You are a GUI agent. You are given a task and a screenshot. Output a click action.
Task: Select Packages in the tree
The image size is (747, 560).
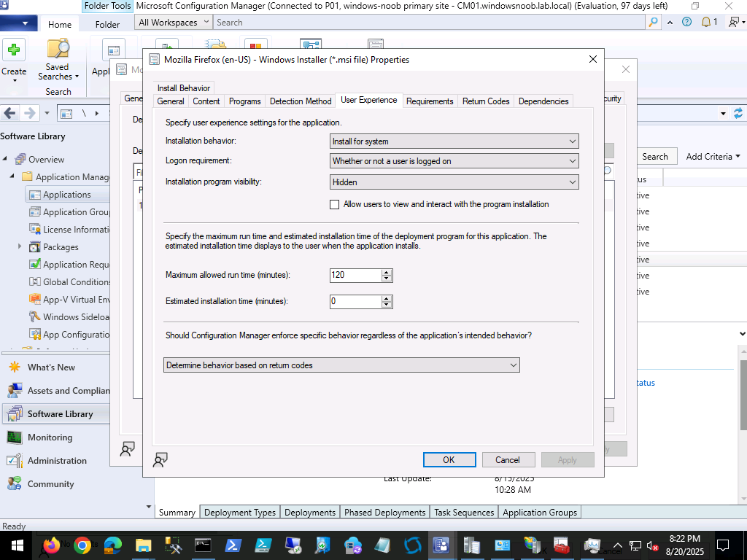tap(61, 246)
